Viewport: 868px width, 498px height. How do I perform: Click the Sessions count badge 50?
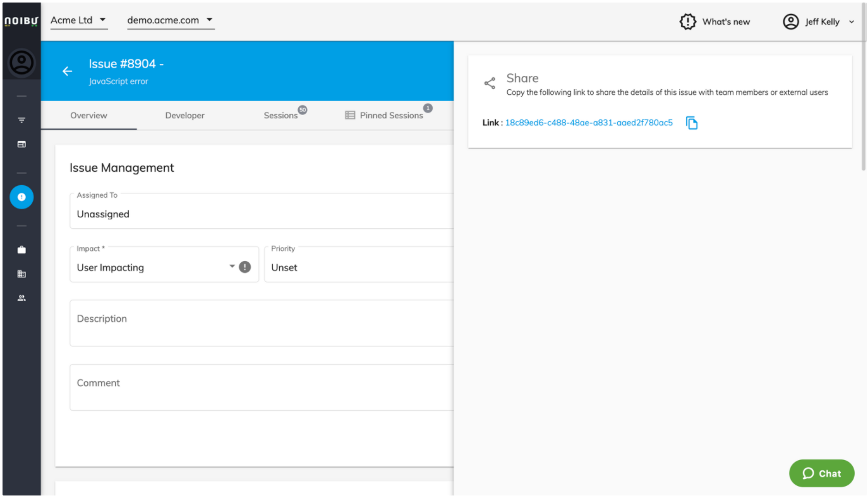click(x=303, y=109)
